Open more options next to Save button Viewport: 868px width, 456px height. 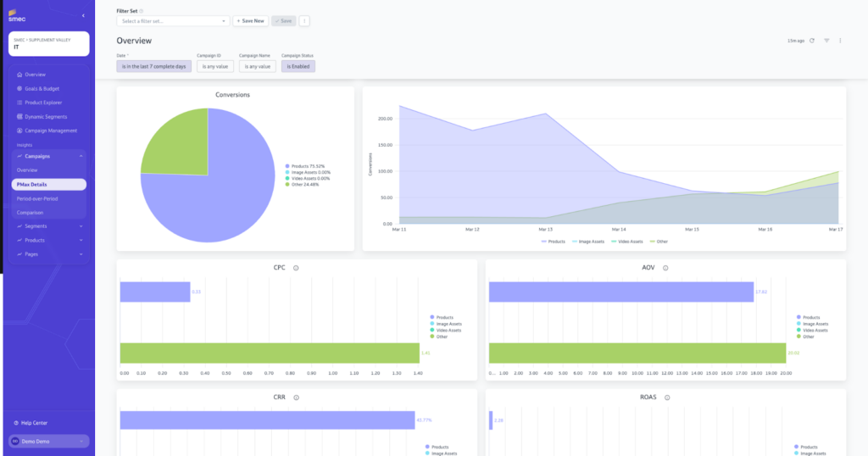pyautogui.click(x=304, y=20)
